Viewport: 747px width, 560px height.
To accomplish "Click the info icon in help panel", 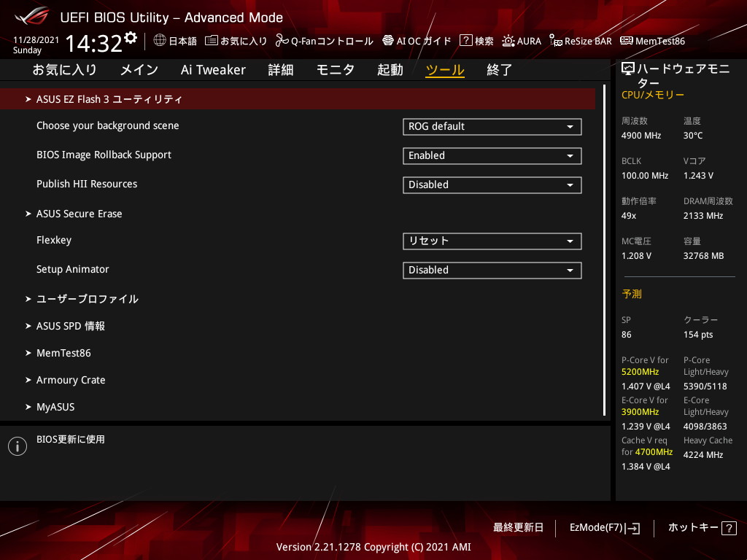I will click(x=18, y=446).
